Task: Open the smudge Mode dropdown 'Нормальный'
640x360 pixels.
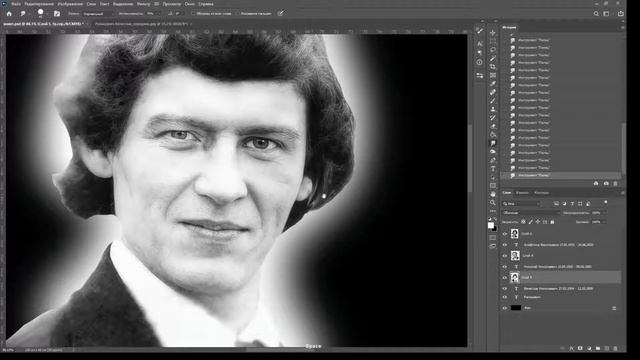Action: click(97, 13)
